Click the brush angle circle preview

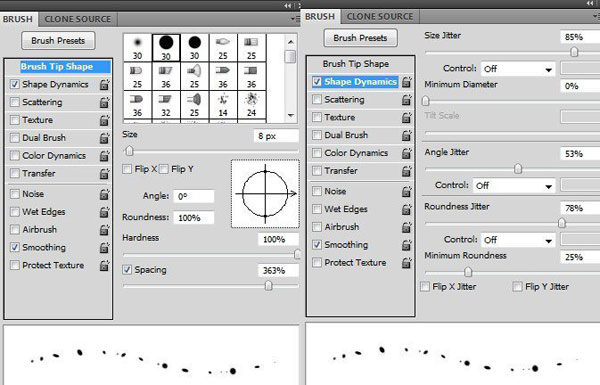(265, 194)
